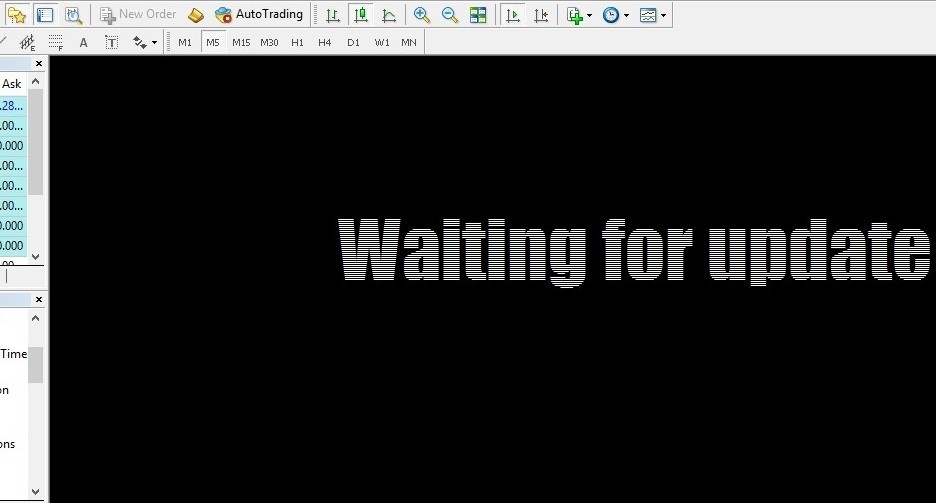Click the New Order button

(138, 14)
